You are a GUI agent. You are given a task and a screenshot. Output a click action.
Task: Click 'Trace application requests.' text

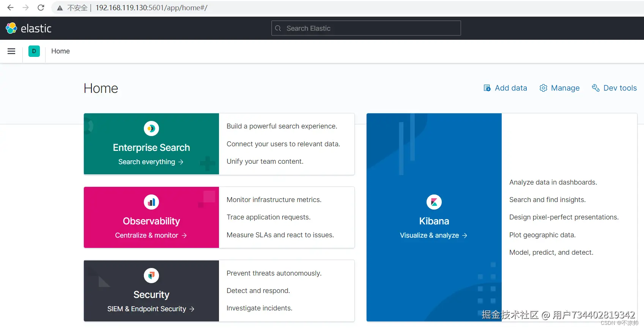click(x=268, y=217)
